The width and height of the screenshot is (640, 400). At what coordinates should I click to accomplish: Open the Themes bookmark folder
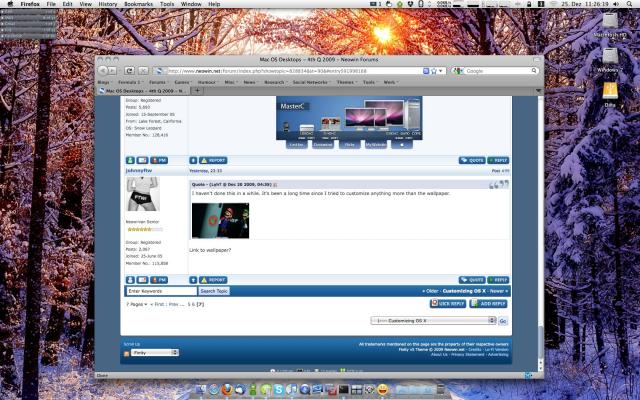pos(347,82)
